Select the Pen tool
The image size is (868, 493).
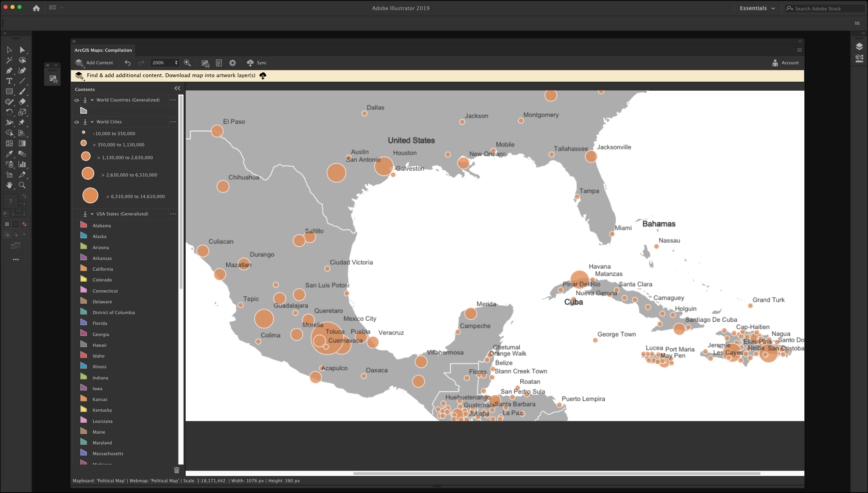(x=9, y=71)
